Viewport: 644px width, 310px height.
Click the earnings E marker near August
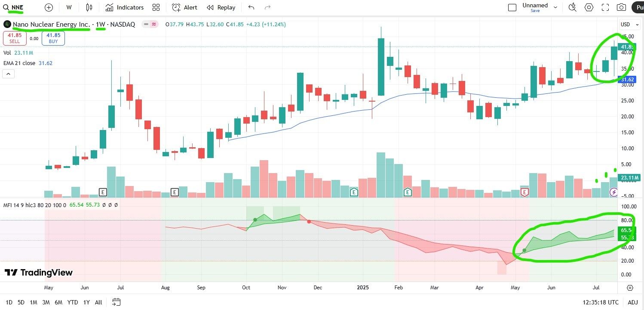click(175, 192)
